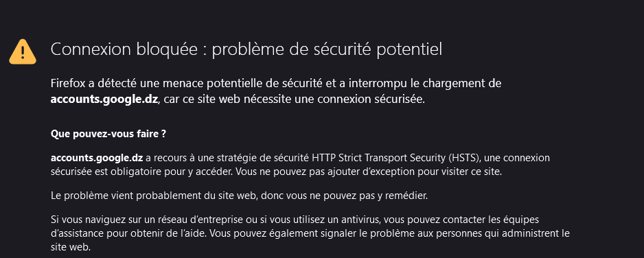Select bold accounts.google.dz before 'a recours'
644x258 pixels.
(x=97, y=158)
